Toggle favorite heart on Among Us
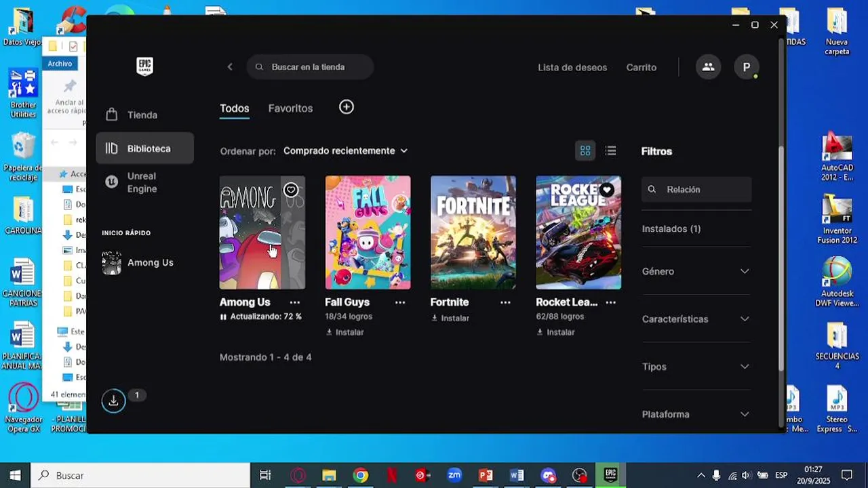The image size is (868, 488). click(x=291, y=190)
